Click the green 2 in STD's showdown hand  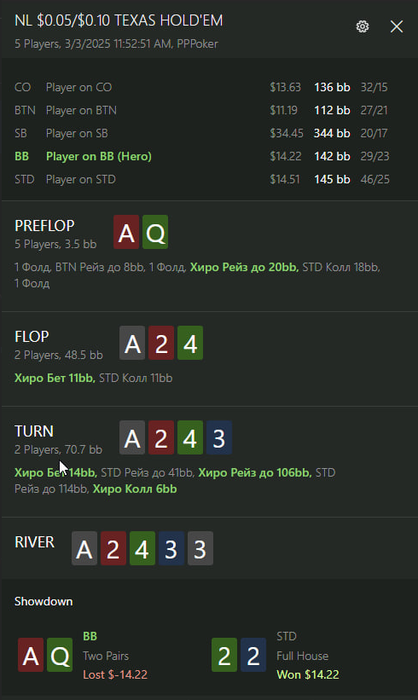(224, 655)
